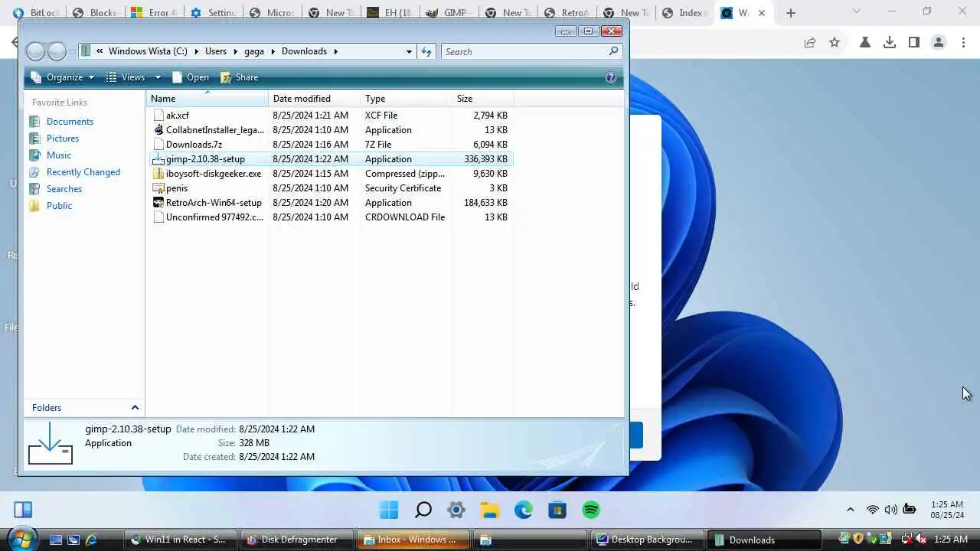Click the CollabnetInstaller file icon

(x=158, y=130)
